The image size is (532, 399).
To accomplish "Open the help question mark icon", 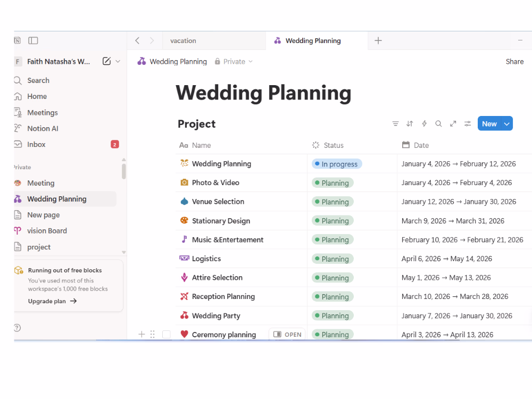I will [x=17, y=328].
